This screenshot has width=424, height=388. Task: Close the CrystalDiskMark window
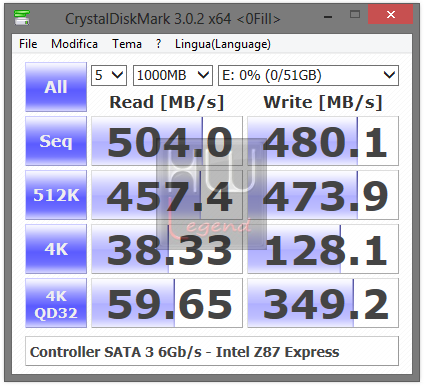tap(390, 14)
